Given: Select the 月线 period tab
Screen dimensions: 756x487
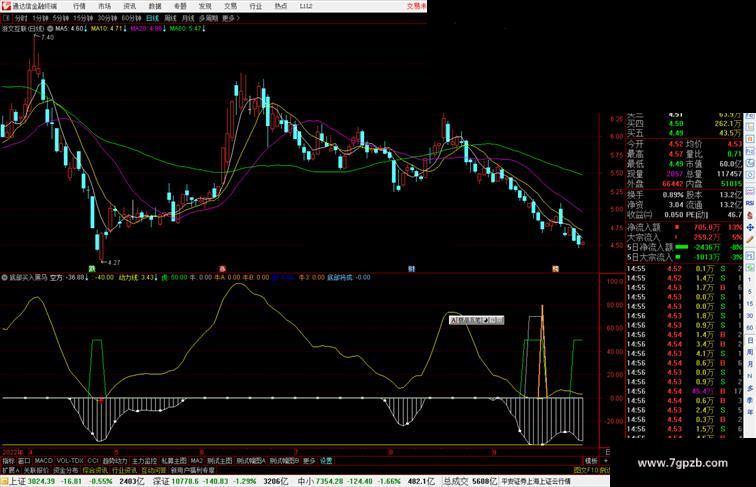Looking at the screenshot, I should point(188,18).
